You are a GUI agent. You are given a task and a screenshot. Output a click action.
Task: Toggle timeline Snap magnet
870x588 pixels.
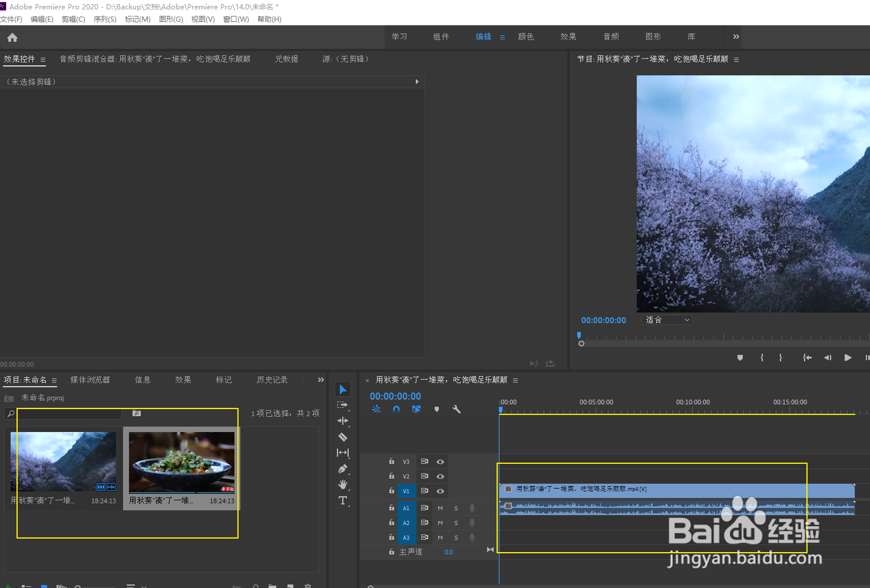(396, 409)
